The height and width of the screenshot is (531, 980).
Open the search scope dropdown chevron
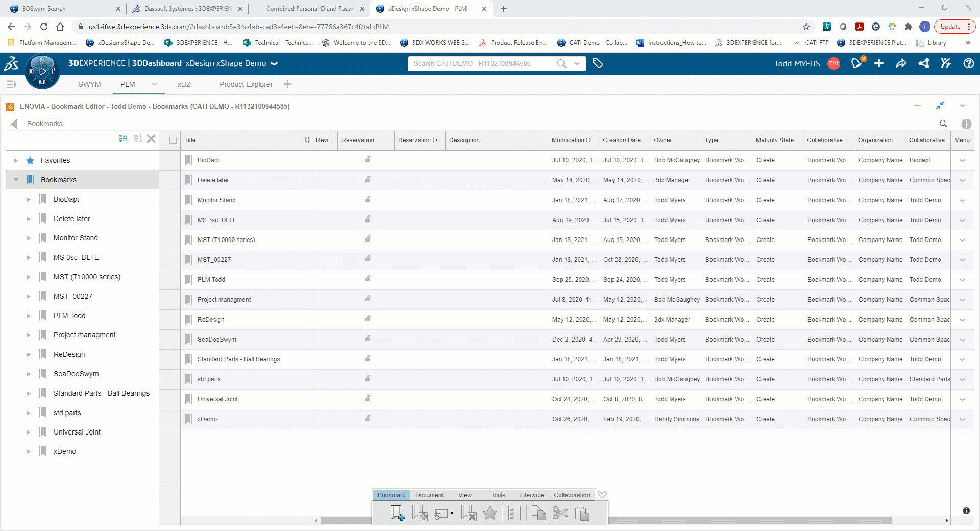pos(577,63)
